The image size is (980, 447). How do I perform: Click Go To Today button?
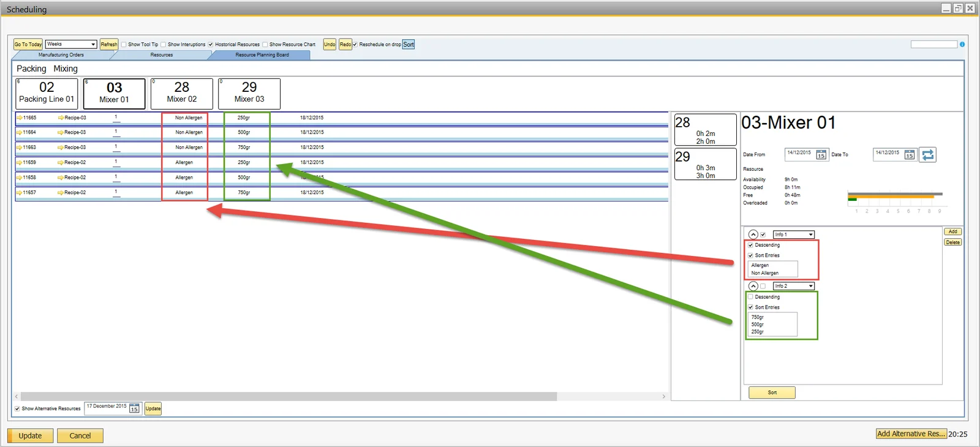(28, 44)
